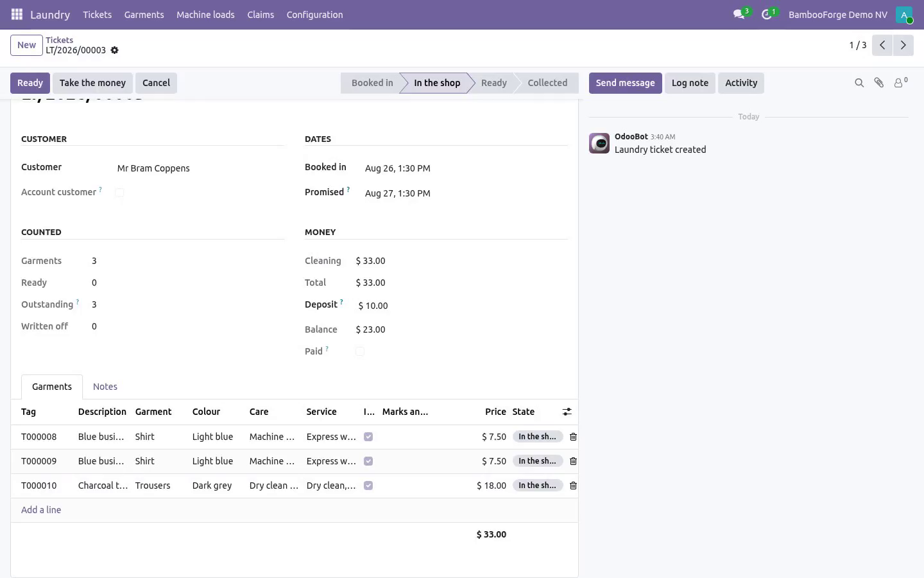Toggle the Paid checkbox
Screen dimensions: 924x578
coord(360,351)
